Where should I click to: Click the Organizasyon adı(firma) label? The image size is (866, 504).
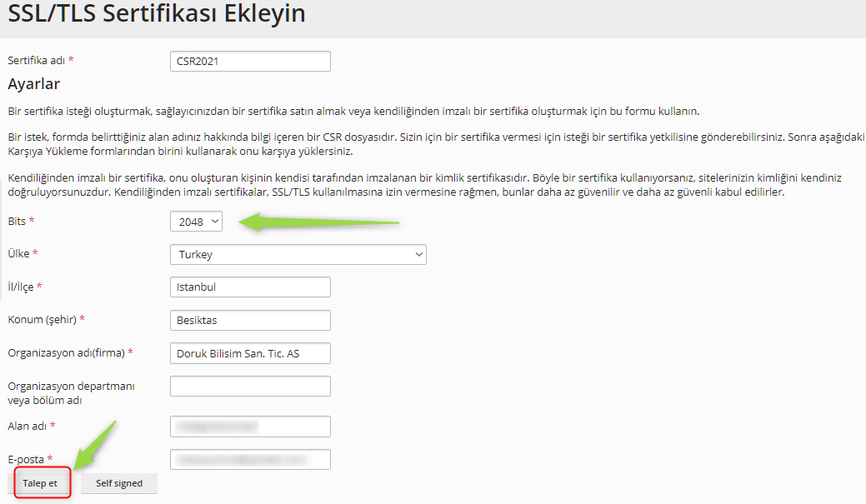point(66,352)
